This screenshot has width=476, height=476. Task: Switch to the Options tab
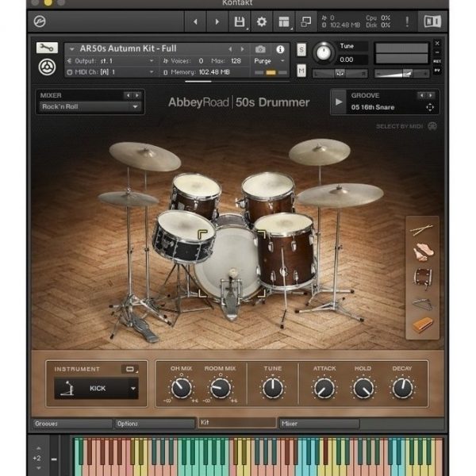coord(155,424)
